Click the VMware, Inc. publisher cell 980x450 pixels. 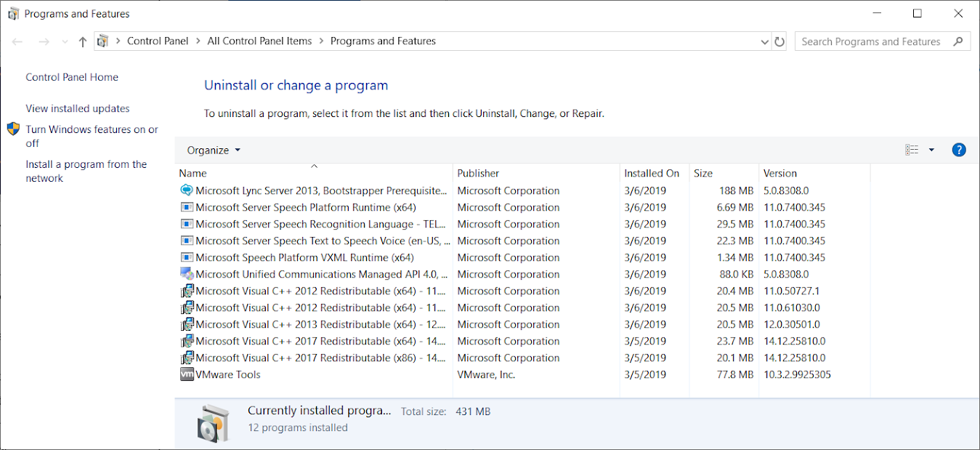486,374
